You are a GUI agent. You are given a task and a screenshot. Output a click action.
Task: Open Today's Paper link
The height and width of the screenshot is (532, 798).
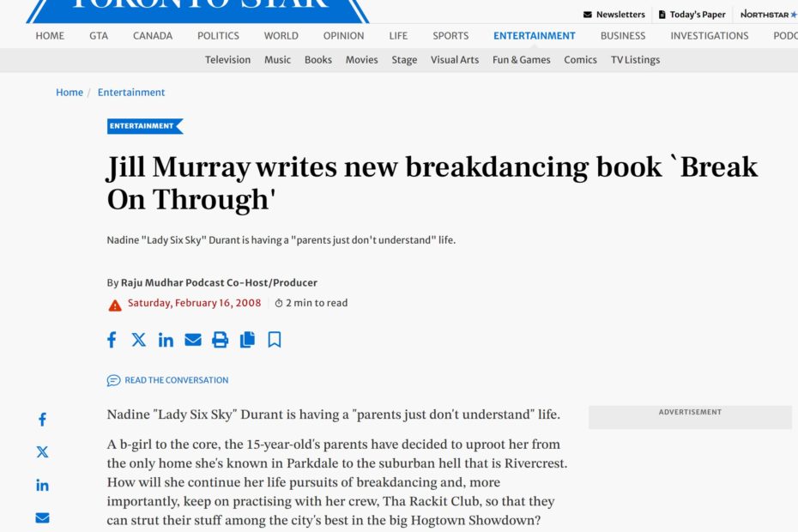(692, 15)
